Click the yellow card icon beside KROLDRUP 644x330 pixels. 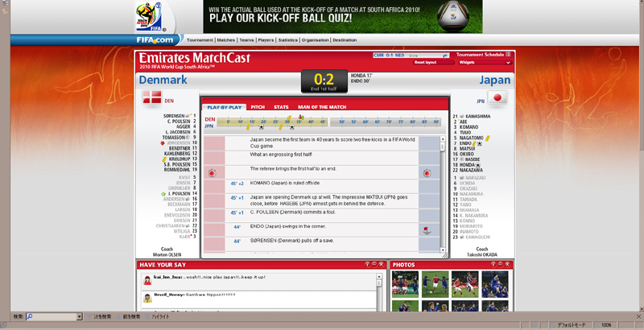[164, 159]
